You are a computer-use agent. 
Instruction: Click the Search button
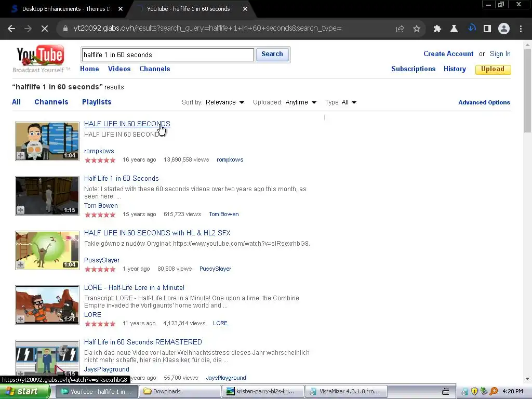tap(272, 54)
